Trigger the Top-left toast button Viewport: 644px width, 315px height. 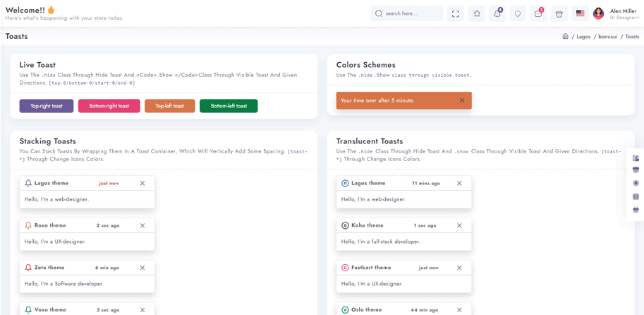(x=169, y=106)
